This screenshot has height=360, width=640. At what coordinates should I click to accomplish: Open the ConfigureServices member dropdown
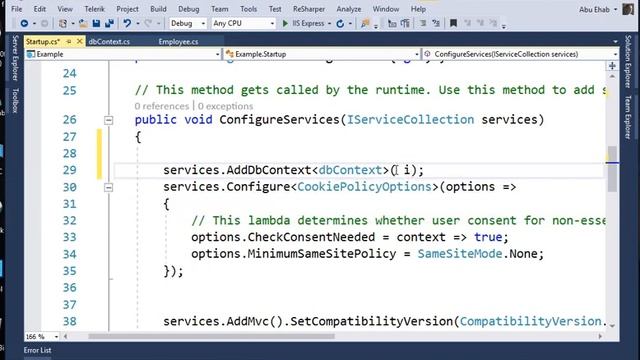point(520,54)
